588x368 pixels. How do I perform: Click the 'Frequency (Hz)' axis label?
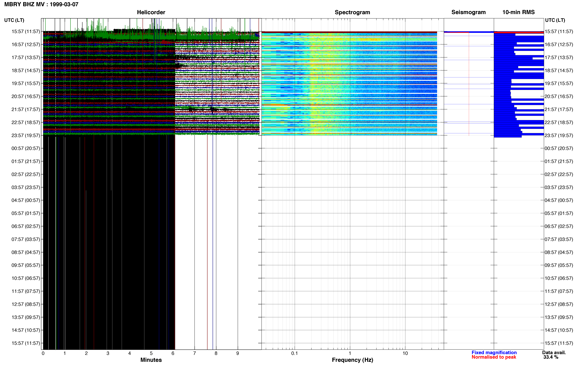352,360
